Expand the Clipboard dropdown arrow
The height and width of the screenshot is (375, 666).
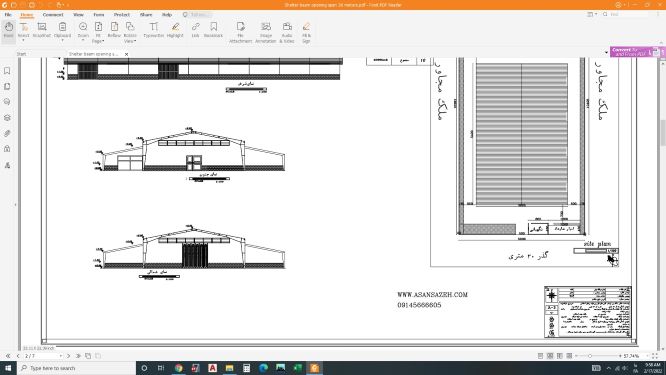(x=62, y=41)
